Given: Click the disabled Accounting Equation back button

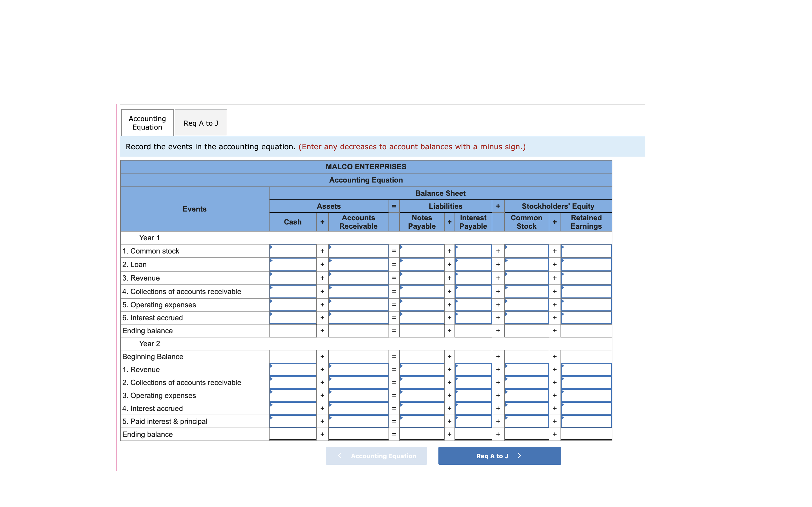Looking at the screenshot, I should [376, 456].
